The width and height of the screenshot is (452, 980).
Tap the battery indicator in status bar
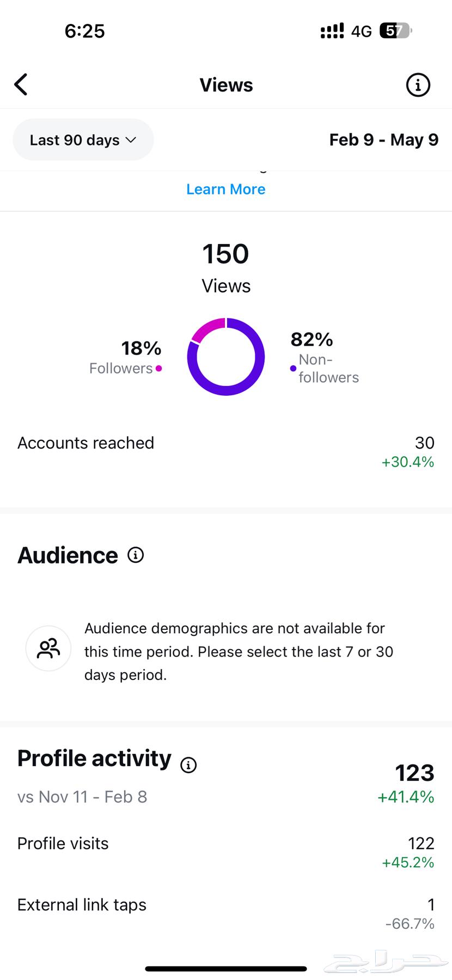(x=396, y=31)
